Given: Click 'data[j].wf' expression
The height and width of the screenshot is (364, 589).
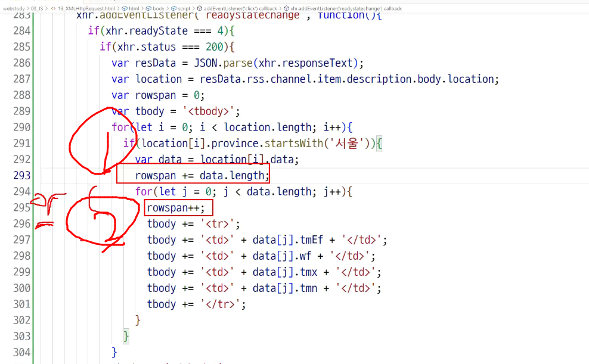Looking at the screenshot, I should (282, 256).
